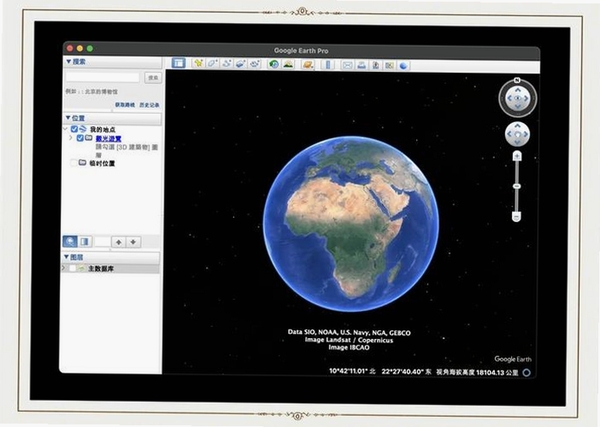Pan right using move joystick arrow

526,134
